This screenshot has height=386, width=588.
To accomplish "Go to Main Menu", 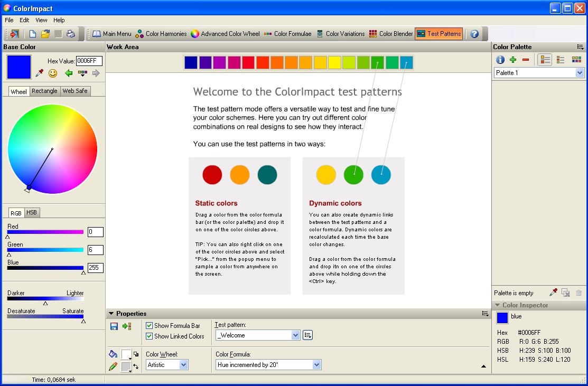I will [112, 34].
